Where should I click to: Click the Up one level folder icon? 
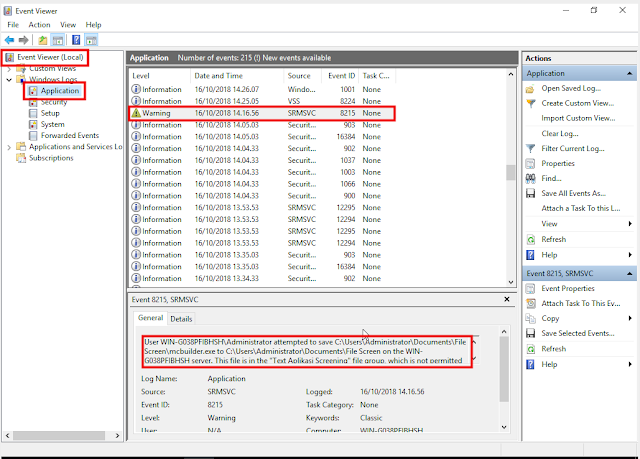[x=42, y=40]
